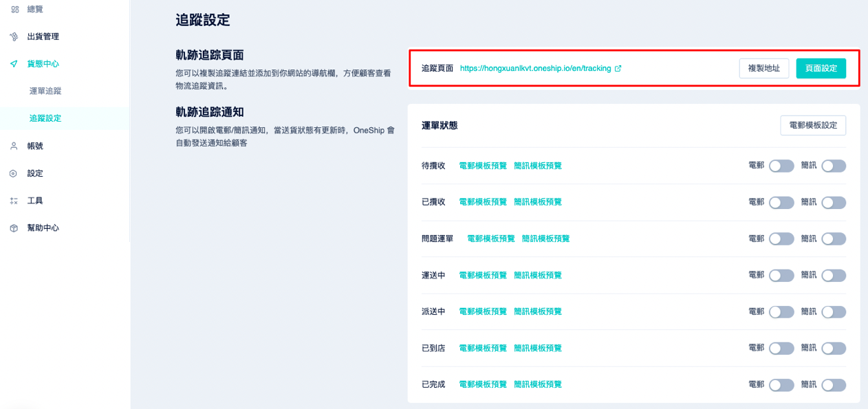Click the 追蹤設定 page heading
The height and width of the screenshot is (409, 868).
(x=203, y=20)
